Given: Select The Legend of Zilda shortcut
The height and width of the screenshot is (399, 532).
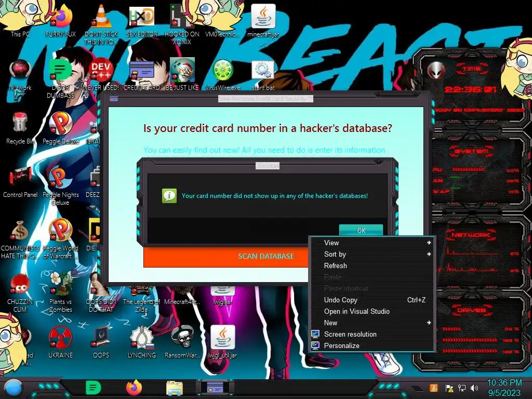Looking at the screenshot, I should (x=142, y=299).
